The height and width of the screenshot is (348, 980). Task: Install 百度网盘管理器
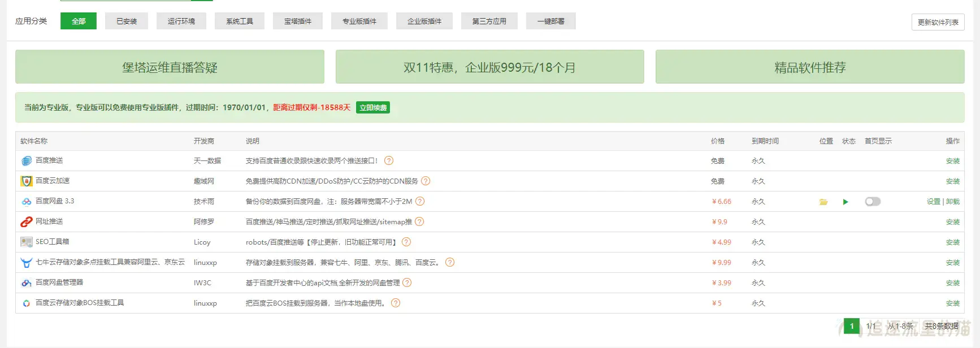(x=953, y=283)
